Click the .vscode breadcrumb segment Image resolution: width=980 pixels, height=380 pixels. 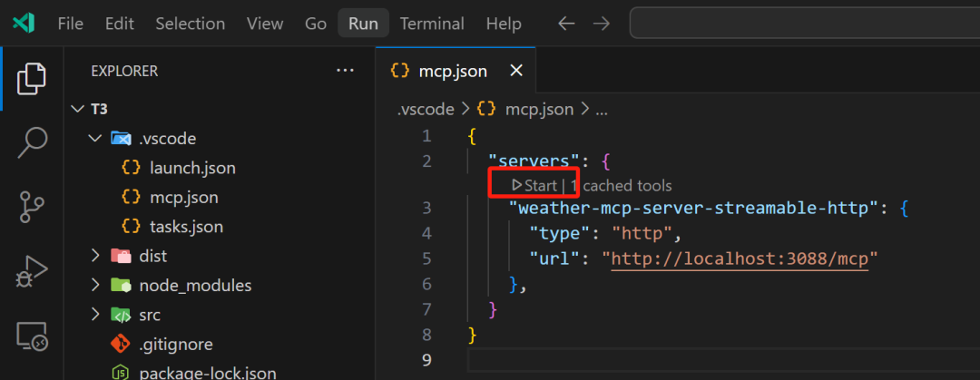[x=426, y=110]
